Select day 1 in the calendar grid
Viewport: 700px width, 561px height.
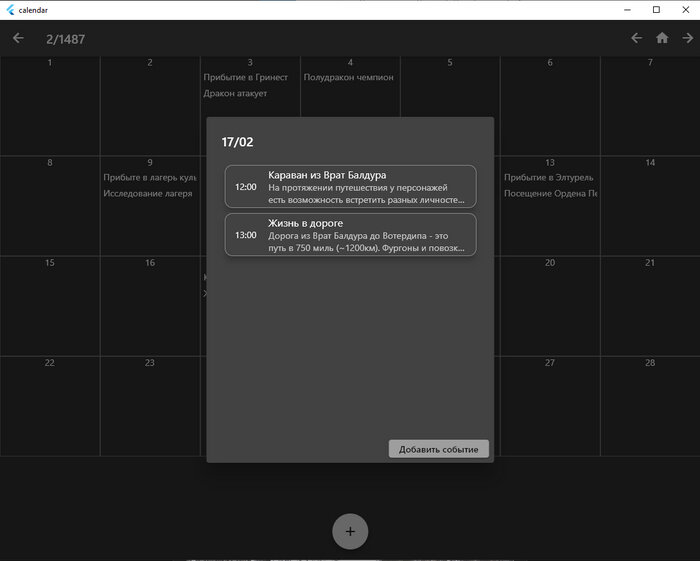coord(50,105)
